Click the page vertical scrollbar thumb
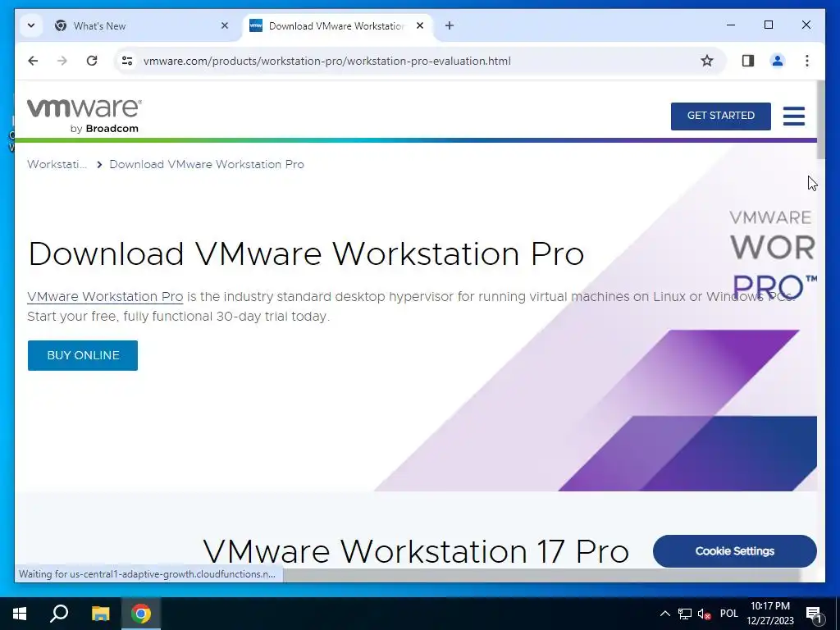840x630 pixels. pyautogui.click(x=820, y=120)
